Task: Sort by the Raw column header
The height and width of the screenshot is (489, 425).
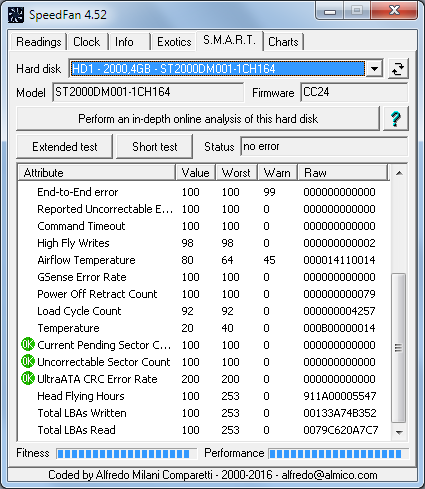Action: coord(343,173)
